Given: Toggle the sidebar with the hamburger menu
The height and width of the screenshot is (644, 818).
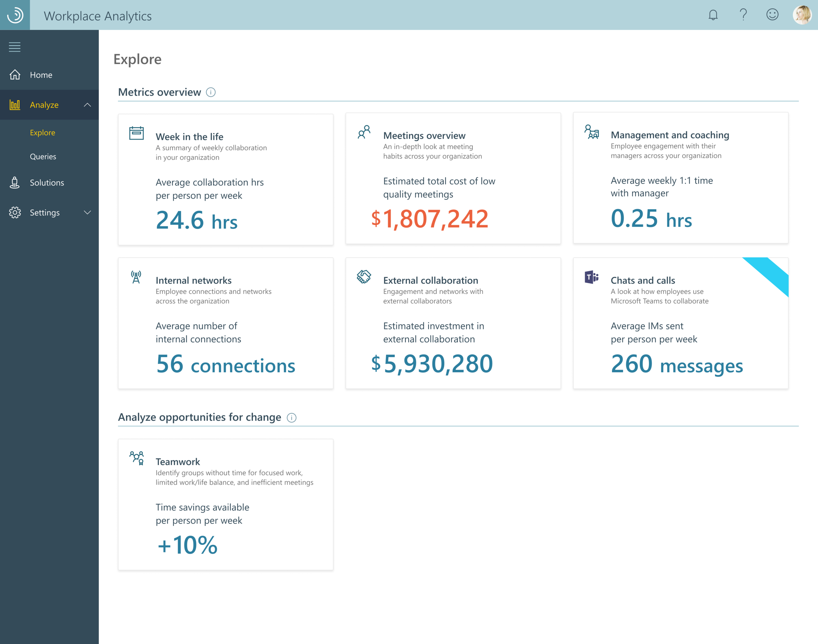Looking at the screenshot, I should point(14,47).
